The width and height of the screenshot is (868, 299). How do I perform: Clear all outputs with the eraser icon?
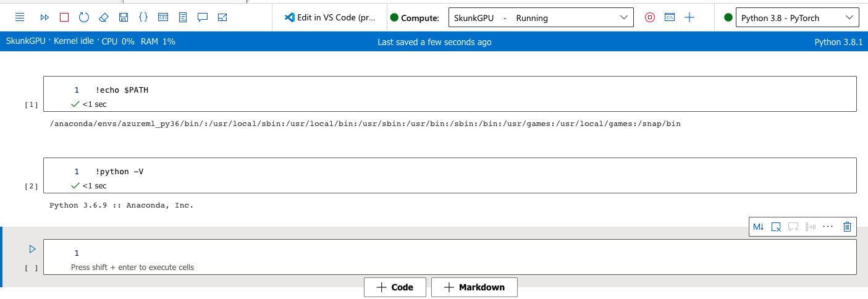click(x=104, y=18)
